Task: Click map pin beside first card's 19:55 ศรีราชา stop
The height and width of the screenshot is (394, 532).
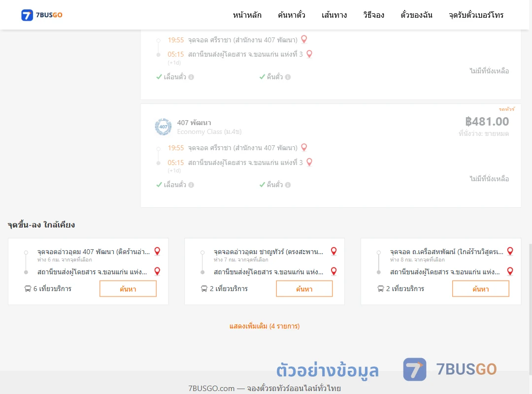Action: [304, 39]
